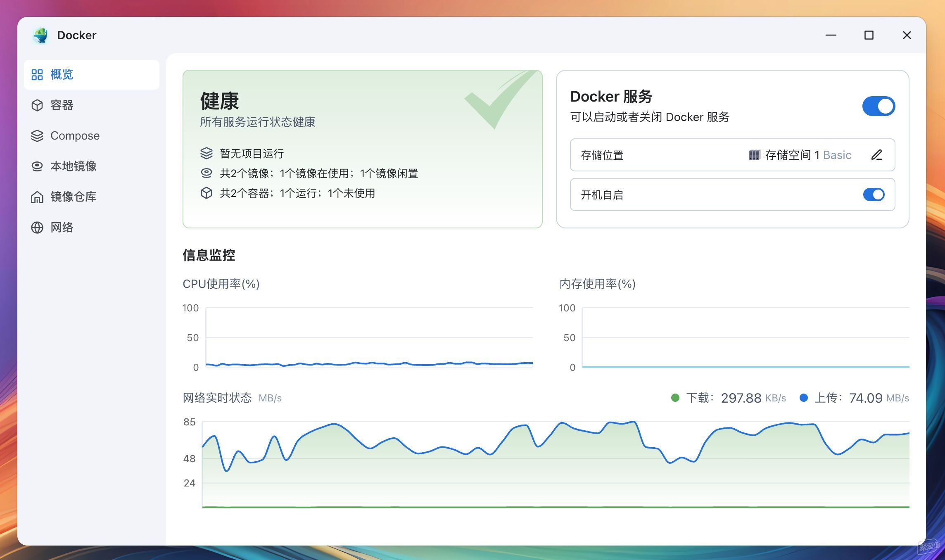Click the Network globe icon in sidebar
Image resolution: width=945 pixels, height=560 pixels.
(x=37, y=228)
